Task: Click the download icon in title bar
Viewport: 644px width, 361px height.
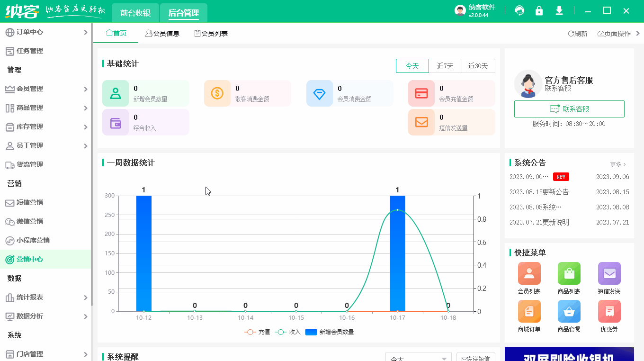Action: tap(559, 10)
